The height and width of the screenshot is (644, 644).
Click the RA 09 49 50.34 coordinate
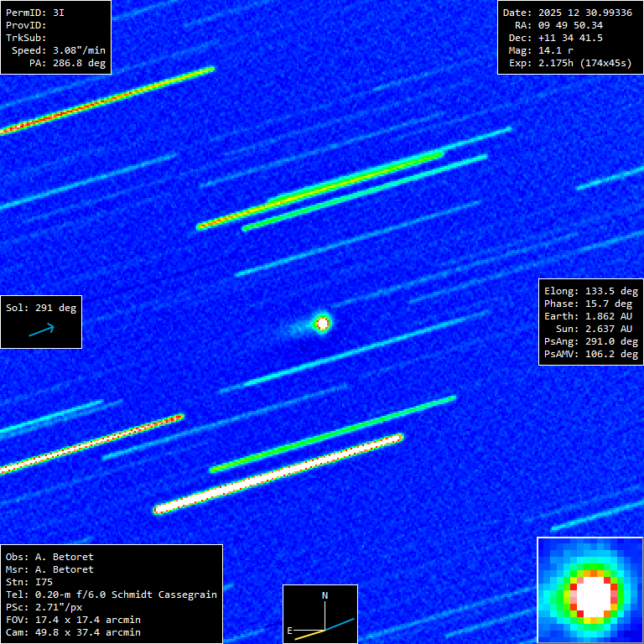[x=558, y=26]
